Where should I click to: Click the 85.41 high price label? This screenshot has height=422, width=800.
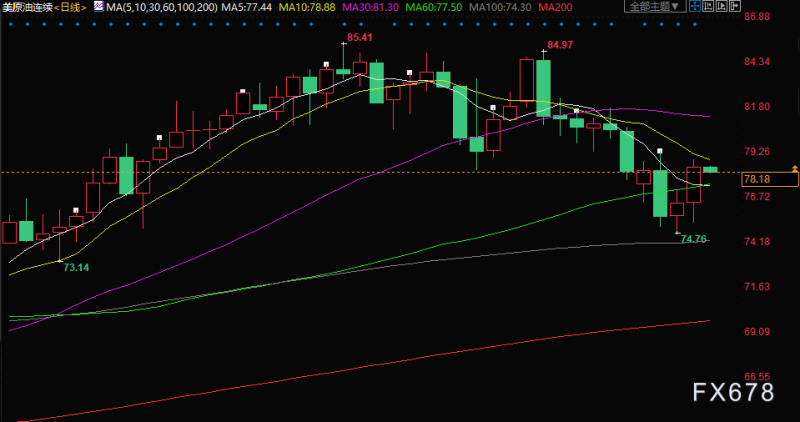pos(360,37)
